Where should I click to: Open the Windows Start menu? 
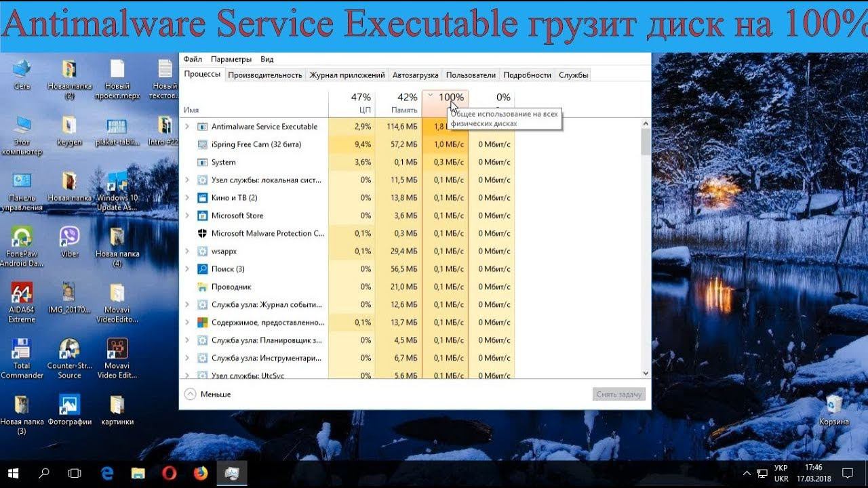pyautogui.click(x=13, y=472)
